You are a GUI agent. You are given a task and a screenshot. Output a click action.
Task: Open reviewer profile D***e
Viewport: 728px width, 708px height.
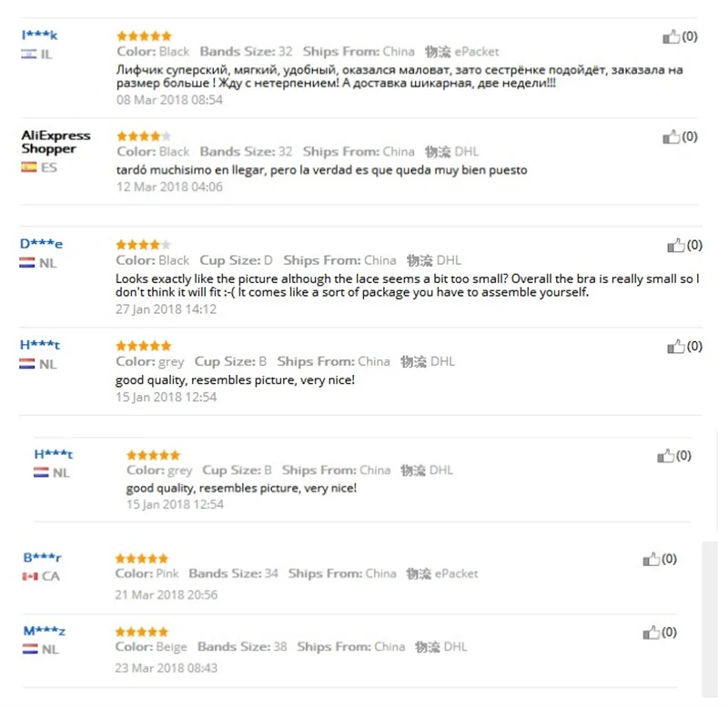point(41,244)
